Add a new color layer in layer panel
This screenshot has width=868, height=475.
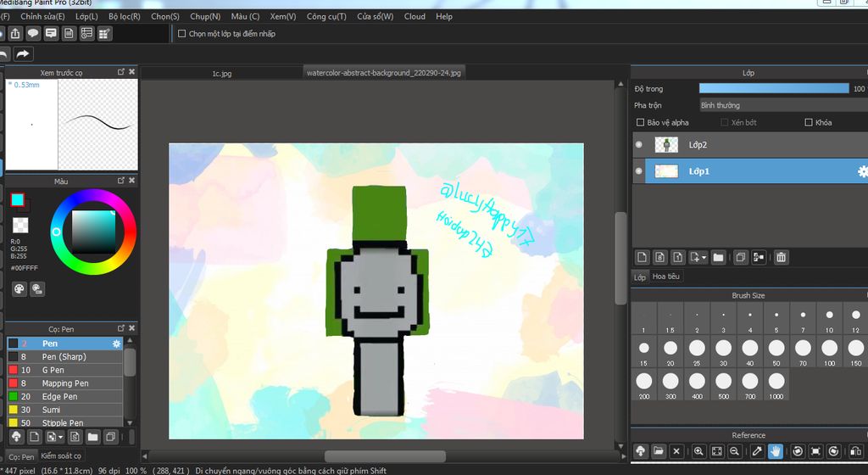click(643, 257)
